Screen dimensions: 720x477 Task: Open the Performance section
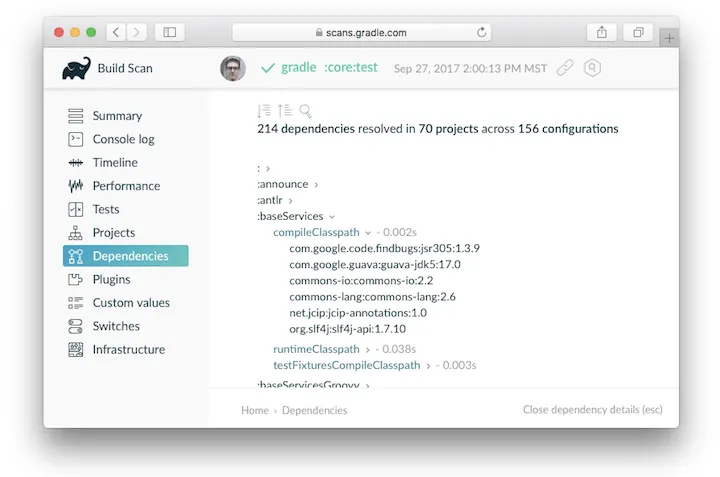click(125, 186)
